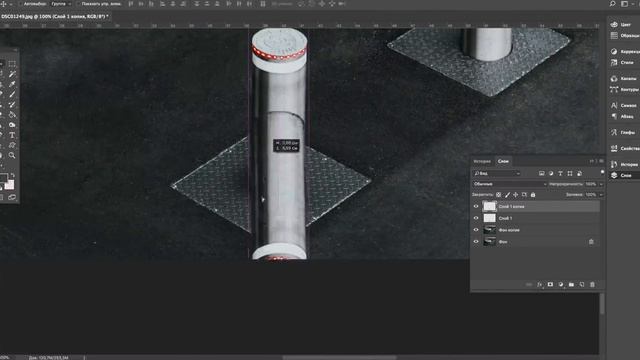Switch to DSC01249.jpg document tab

click(55, 16)
